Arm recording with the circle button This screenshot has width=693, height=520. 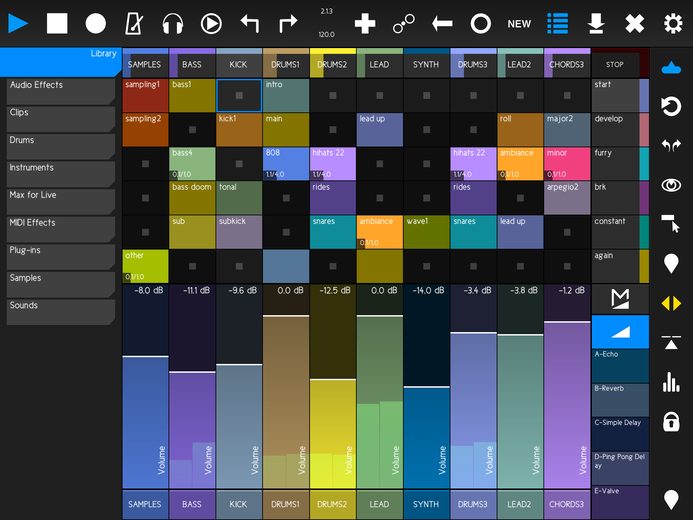(x=95, y=23)
